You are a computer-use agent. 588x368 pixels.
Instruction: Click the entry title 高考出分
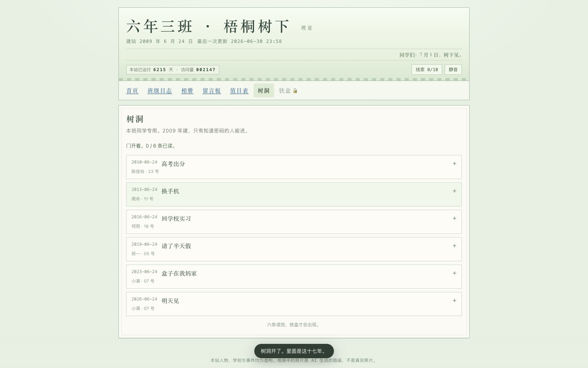tap(173, 164)
